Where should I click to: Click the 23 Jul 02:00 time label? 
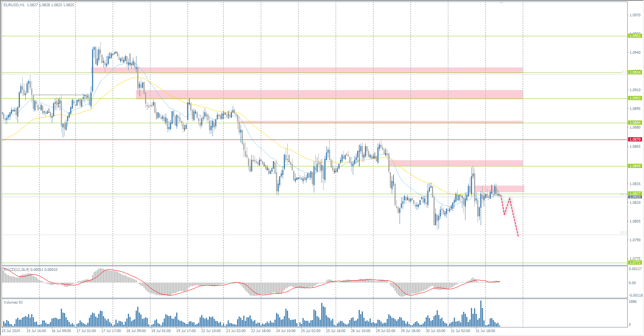click(x=236, y=331)
